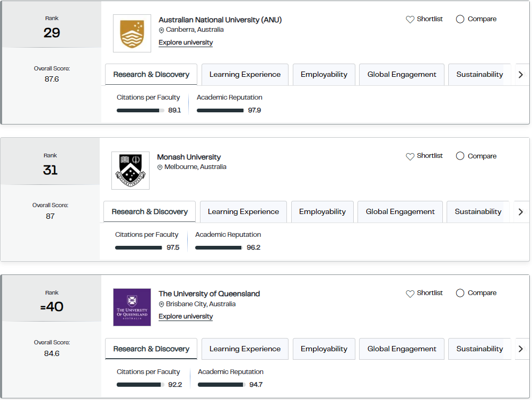
Task: Show more tabs with Queensland's right chevron
Action: (520, 349)
